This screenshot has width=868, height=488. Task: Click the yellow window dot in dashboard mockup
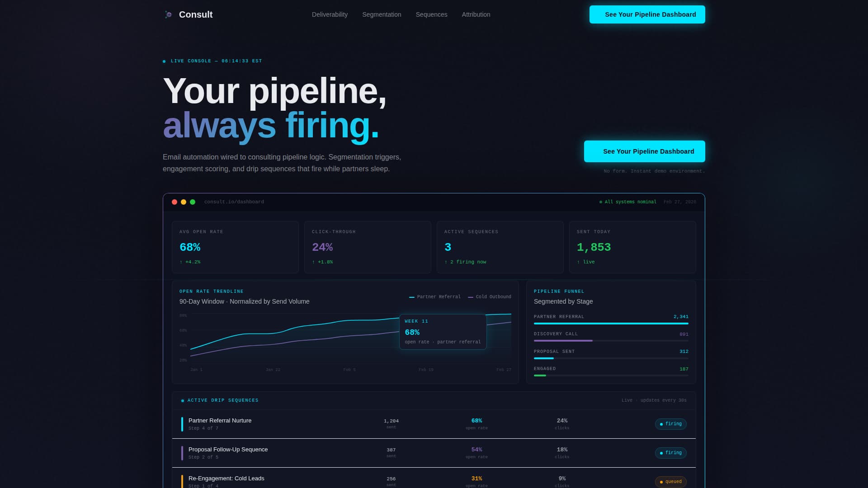(x=184, y=202)
